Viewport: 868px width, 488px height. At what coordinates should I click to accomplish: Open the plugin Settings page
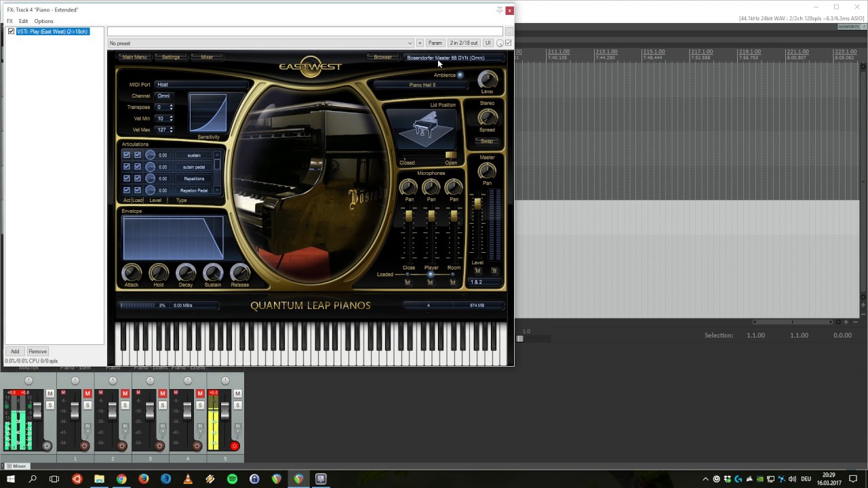coord(171,57)
